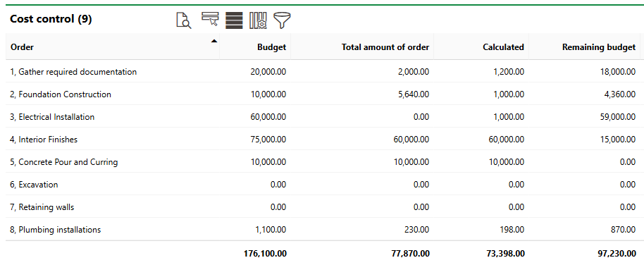Click Electrical Installation budget 60,000.00
Screen dimensions: 644x265
pyautogui.click(x=268, y=117)
